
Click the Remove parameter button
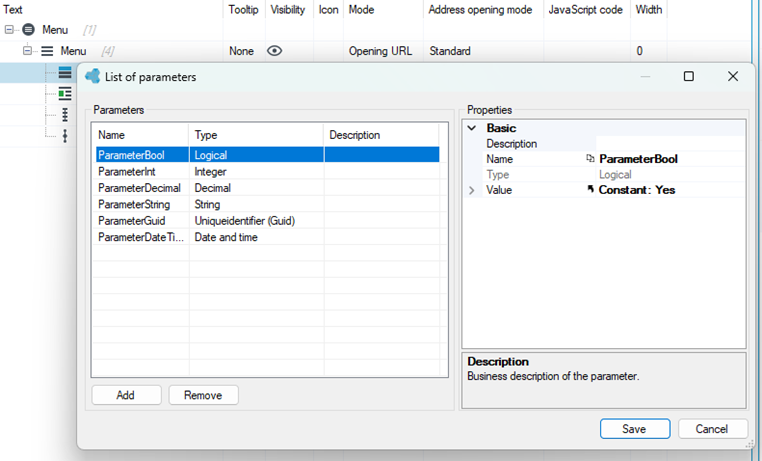[203, 395]
